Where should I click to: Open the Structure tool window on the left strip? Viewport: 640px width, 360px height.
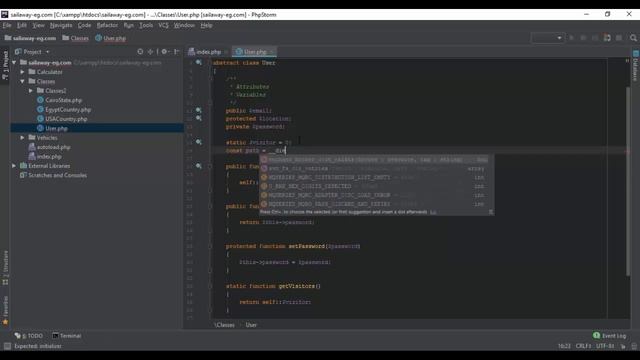[x=5, y=268]
